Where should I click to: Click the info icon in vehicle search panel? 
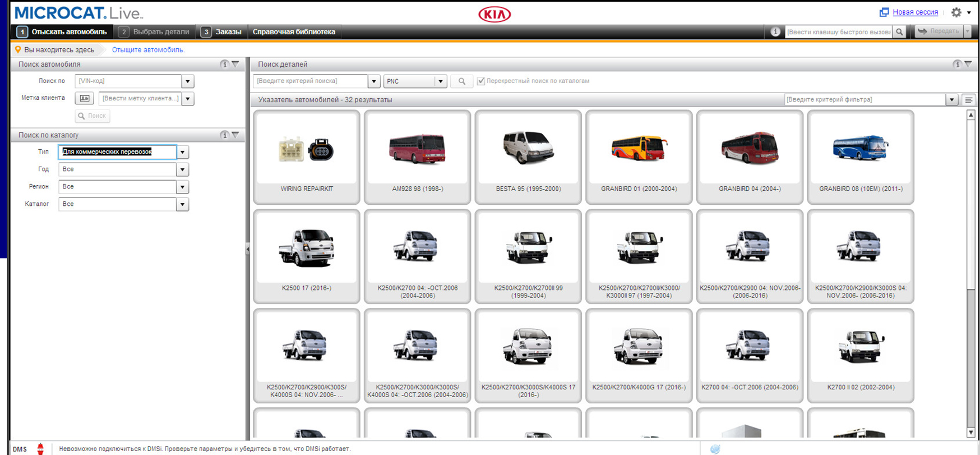point(224,65)
